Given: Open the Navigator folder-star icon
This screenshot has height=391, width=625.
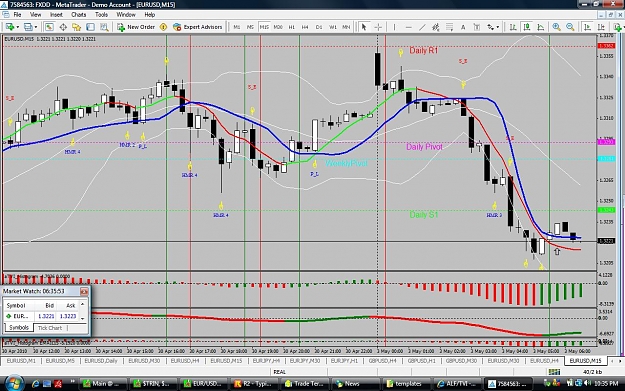Looking at the screenshot, I should (77, 27).
